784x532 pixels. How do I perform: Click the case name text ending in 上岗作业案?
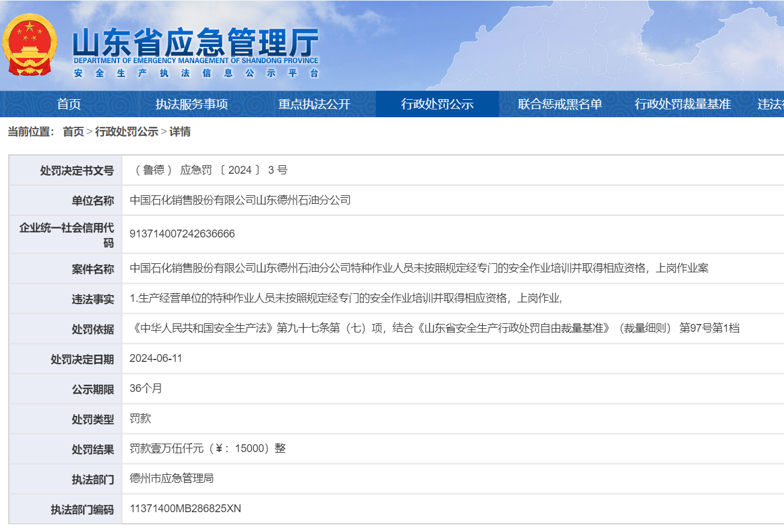point(419,268)
